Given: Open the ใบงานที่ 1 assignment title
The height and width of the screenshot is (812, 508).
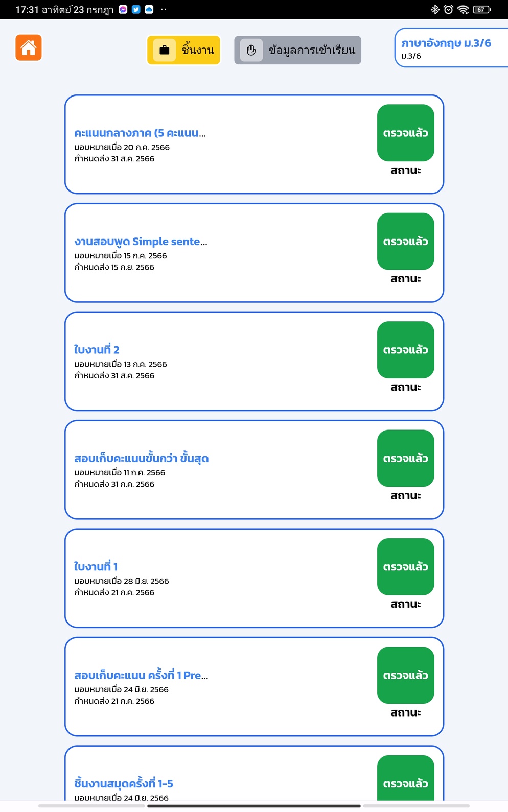Looking at the screenshot, I should (x=96, y=567).
